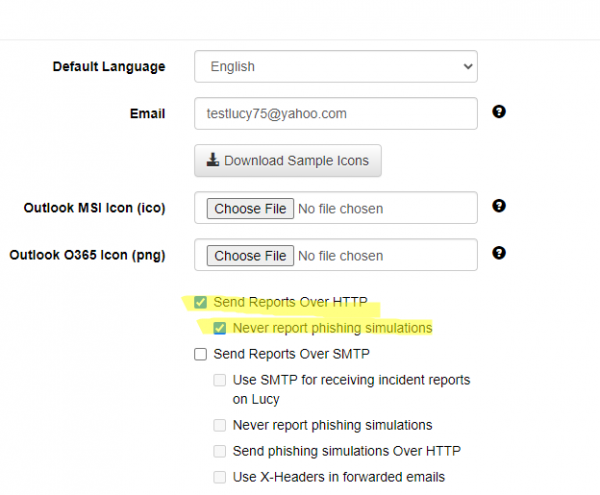Uncheck Send Reports Over HTTP
This screenshot has width=600, height=495.
(x=200, y=302)
